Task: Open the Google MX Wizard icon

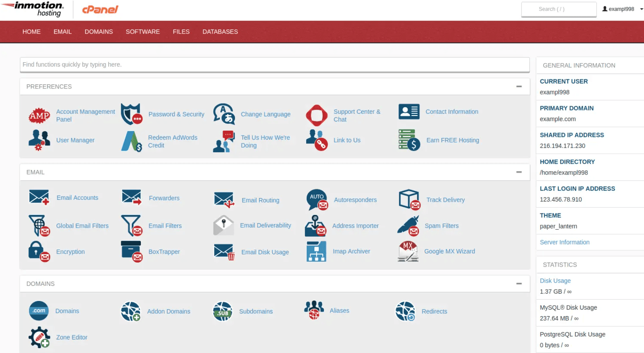Action: pyautogui.click(x=408, y=251)
